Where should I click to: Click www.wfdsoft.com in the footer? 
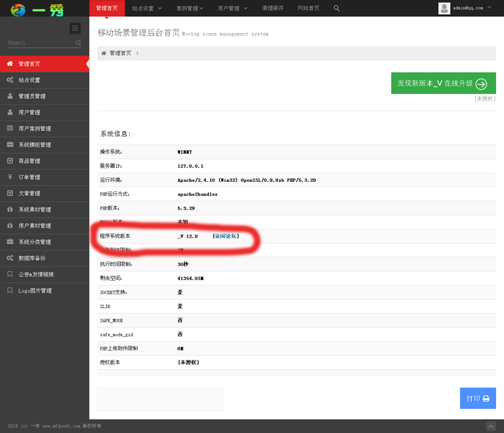(x=61, y=426)
